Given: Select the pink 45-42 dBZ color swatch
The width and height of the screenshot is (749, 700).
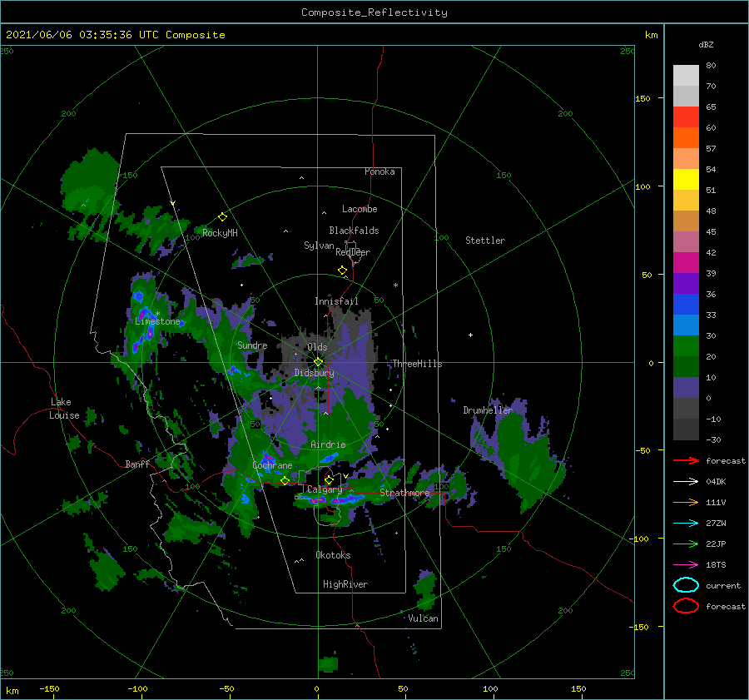Looking at the screenshot, I should [x=686, y=241].
